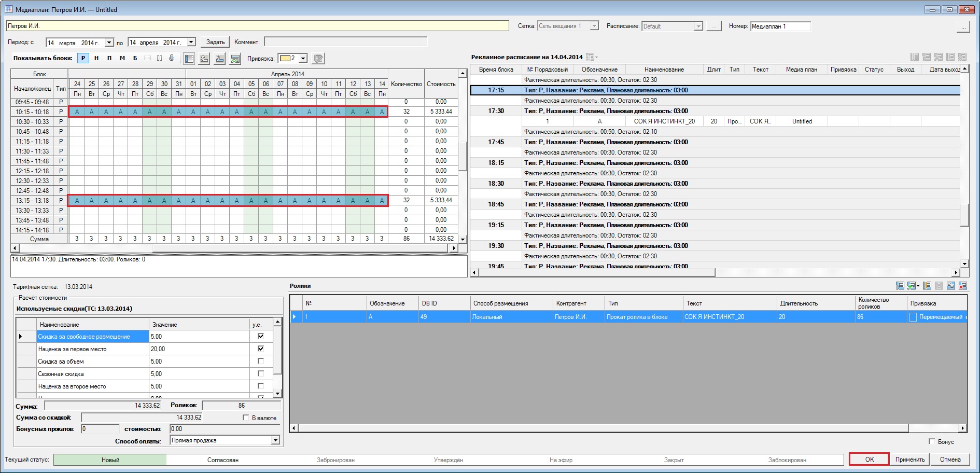This screenshot has height=473, width=980.
Task: Click the schedule vertical scrollbar thumb
Action: (964, 215)
